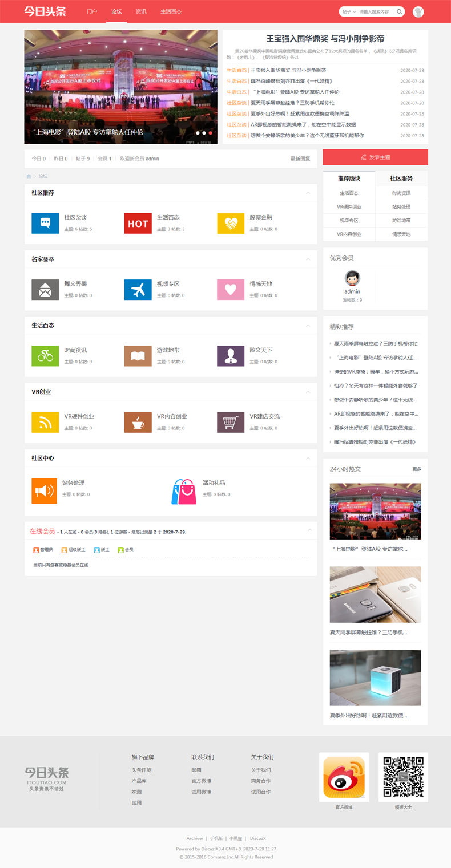Open the 生活百态 nav tab

pyautogui.click(x=171, y=11)
